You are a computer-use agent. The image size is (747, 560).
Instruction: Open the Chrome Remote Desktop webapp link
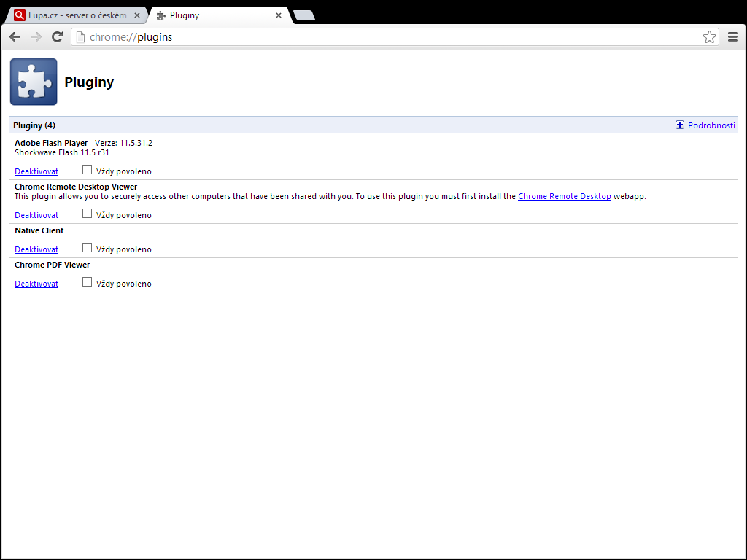[x=564, y=196]
